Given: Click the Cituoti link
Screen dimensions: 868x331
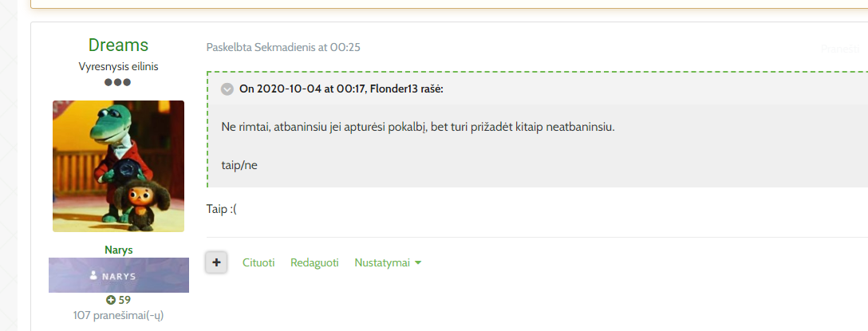Looking at the screenshot, I should (258, 262).
